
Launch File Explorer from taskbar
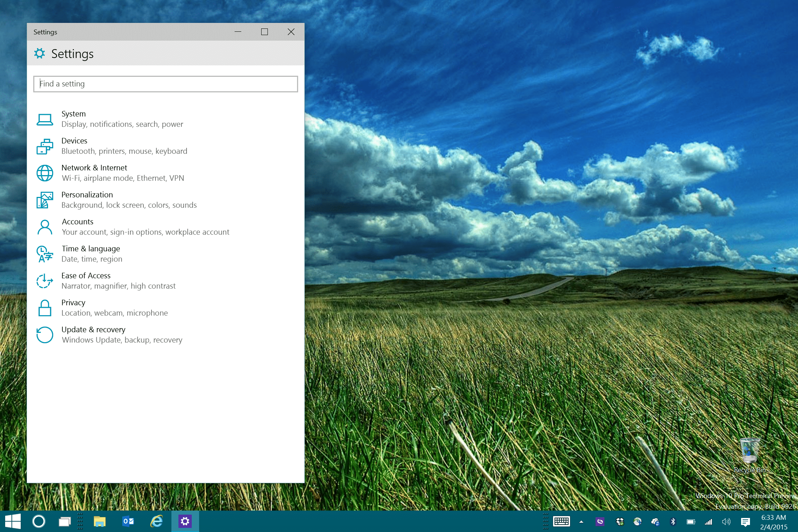pos(100,521)
